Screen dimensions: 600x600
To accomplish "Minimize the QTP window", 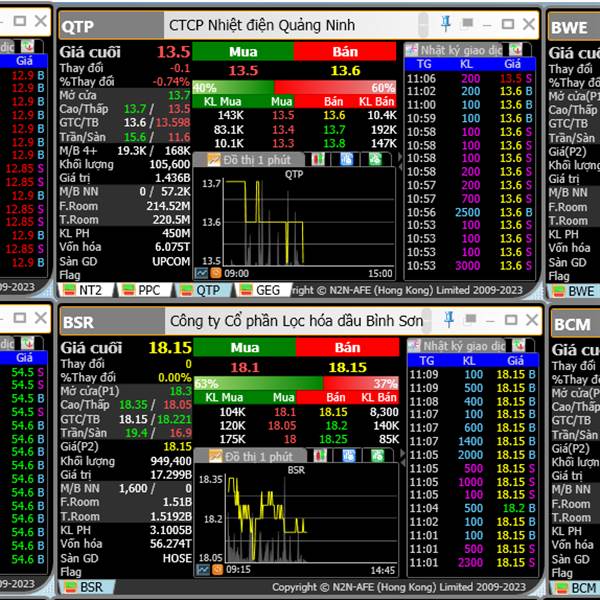I will coord(487,25).
